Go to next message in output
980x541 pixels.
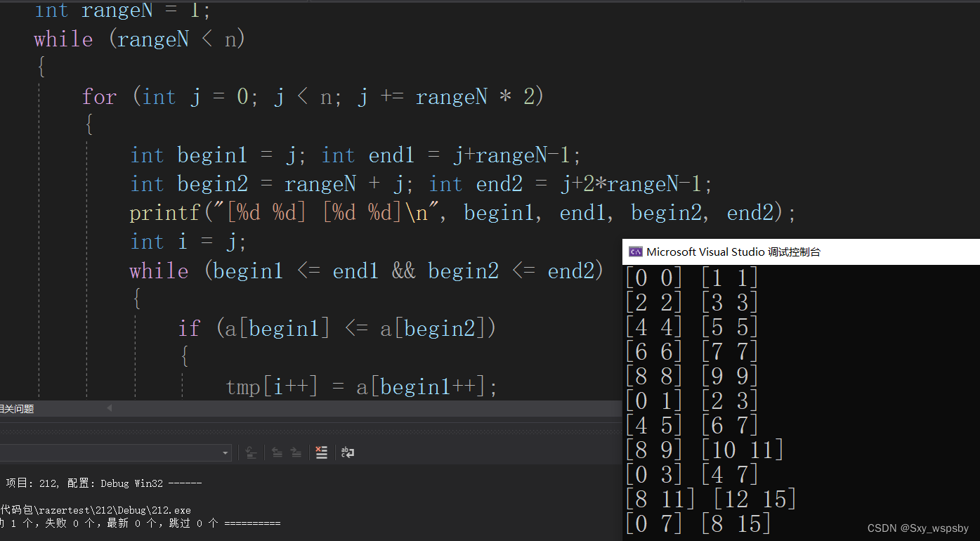296,452
